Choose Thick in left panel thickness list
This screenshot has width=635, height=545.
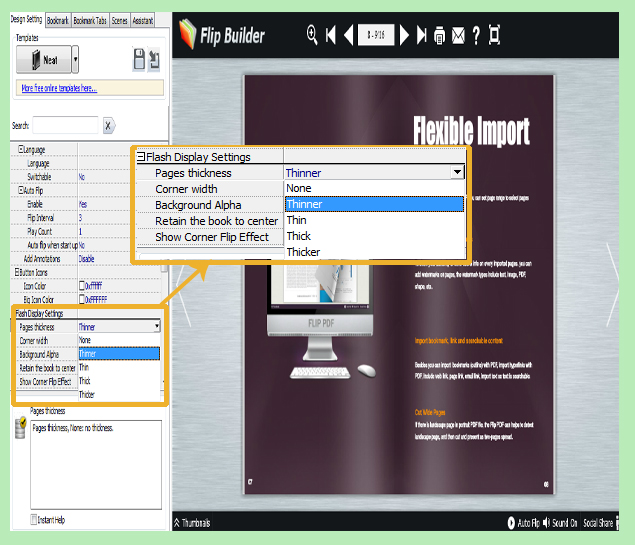click(x=119, y=381)
